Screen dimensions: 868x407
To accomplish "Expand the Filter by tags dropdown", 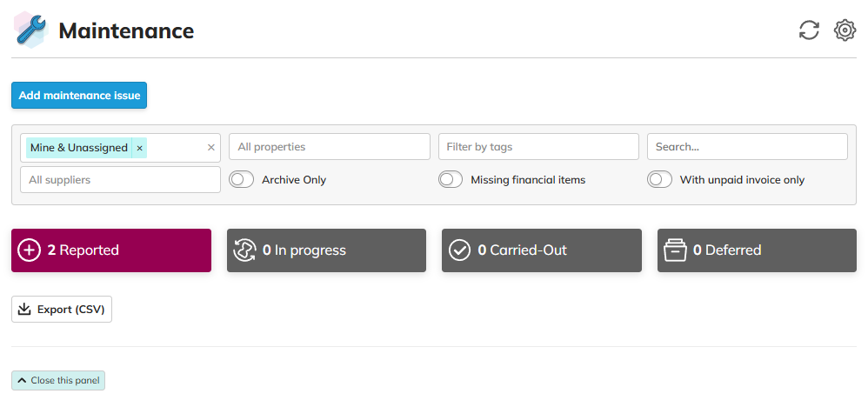I will 537,147.
